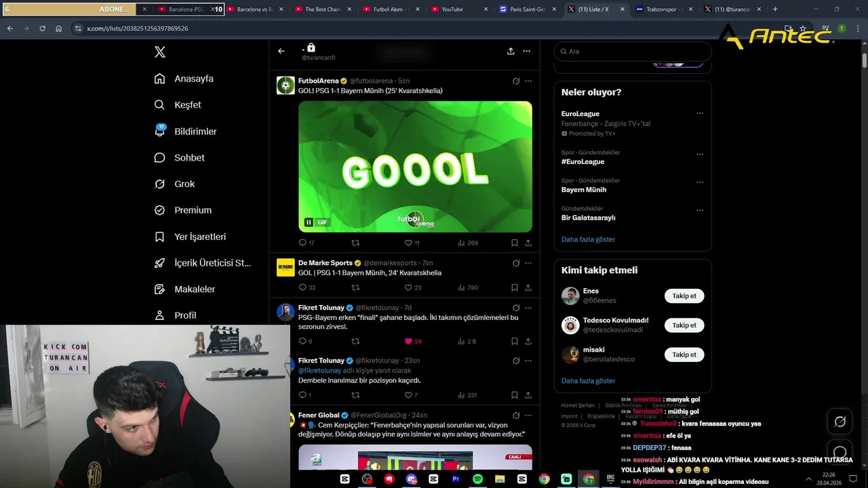The image size is (868, 488).
Task: Open De Marke Sports avatar
Action: click(285, 267)
